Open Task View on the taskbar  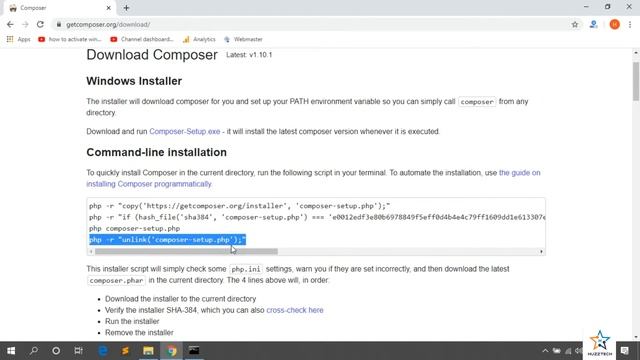click(78, 351)
